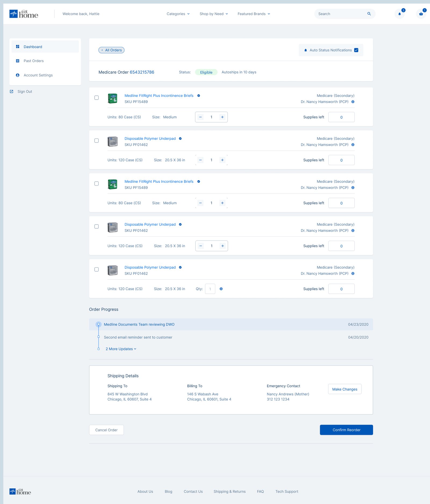Screen dimensions: 430x504
Task: Open order number 6543215786 link
Action: 142,72
